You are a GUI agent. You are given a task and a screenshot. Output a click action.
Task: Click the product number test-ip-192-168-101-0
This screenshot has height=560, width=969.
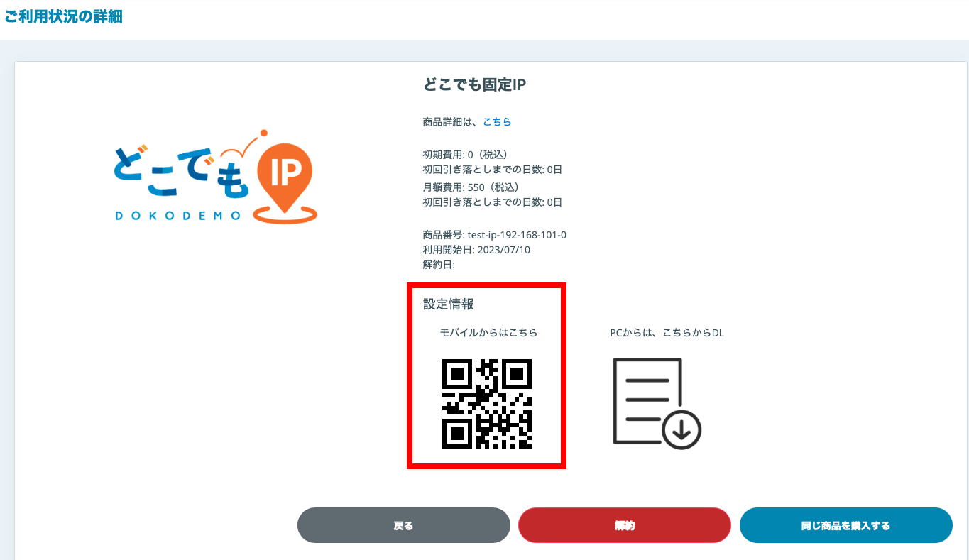(517, 235)
